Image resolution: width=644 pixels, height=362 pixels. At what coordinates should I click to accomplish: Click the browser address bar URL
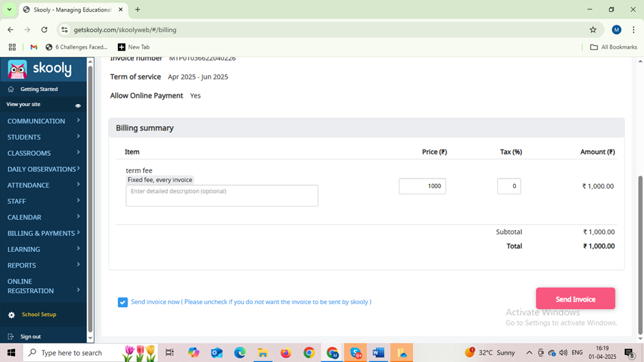125,29
